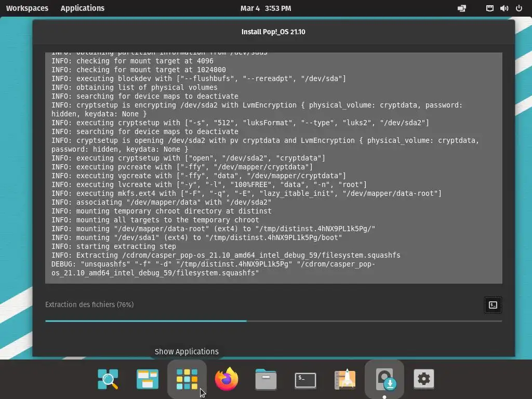The image size is (532, 399).
Task: Click the 'Install Pop!_OS 21.10' title bar
Action: click(273, 32)
